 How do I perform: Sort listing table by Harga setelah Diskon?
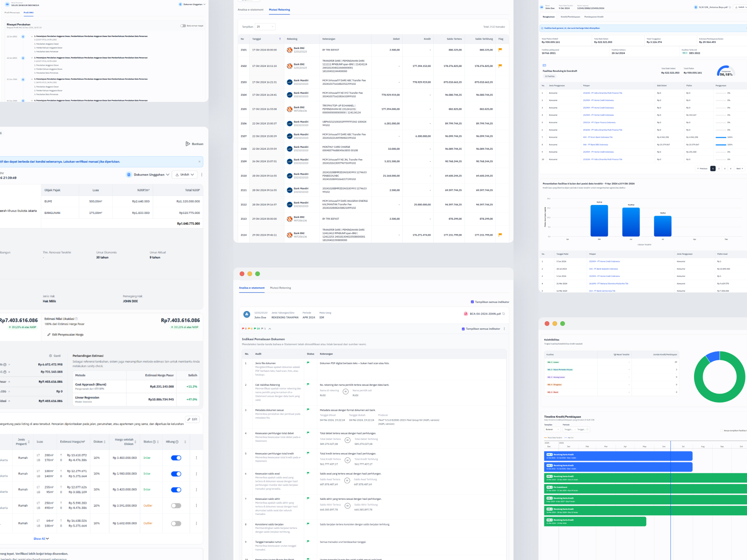(x=135, y=442)
